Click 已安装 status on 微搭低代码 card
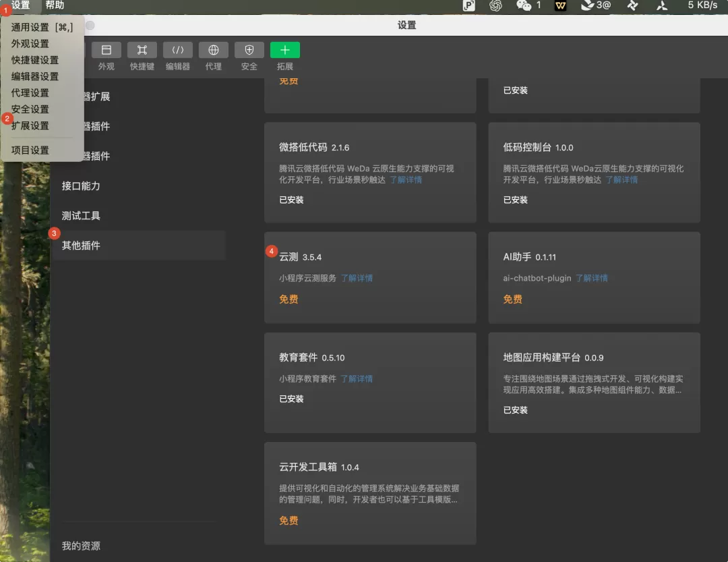Image resolution: width=728 pixels, height=562 pixels. pos(291,200)
